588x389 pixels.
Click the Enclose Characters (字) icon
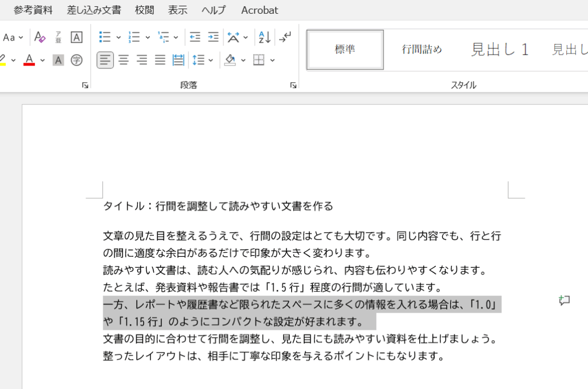[76, 60]
